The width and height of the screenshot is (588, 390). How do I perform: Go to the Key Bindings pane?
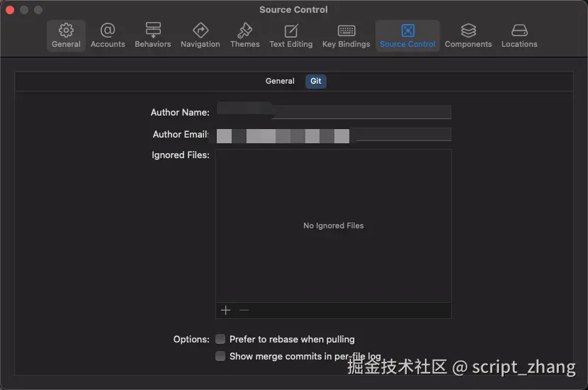pos(346,35)
